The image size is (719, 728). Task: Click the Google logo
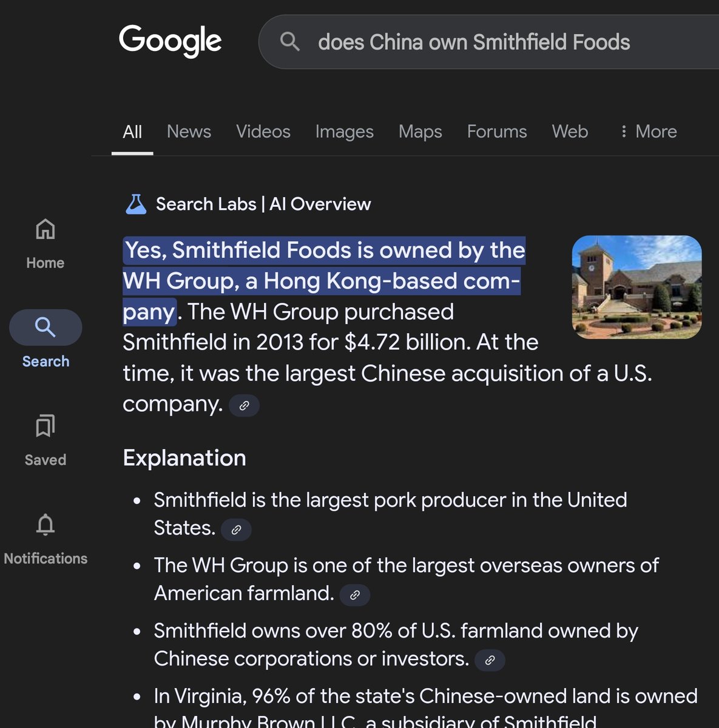pyautogui.click(x=170, y=41)
